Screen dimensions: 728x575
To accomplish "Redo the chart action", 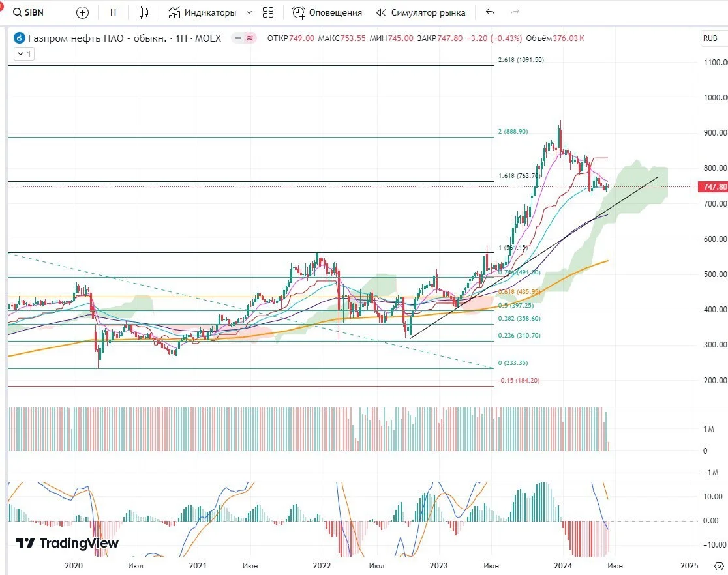I will [515, 12].
